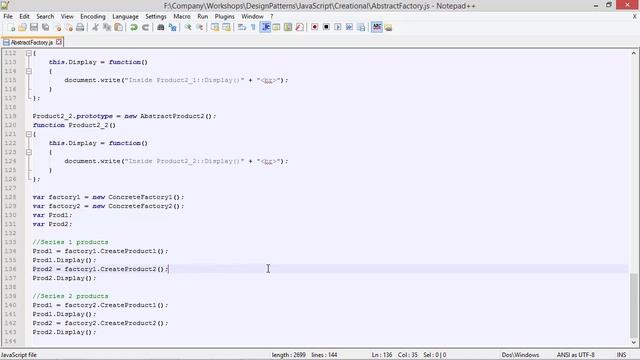Click line number 140 in the margin

click(x=11, y=305)
